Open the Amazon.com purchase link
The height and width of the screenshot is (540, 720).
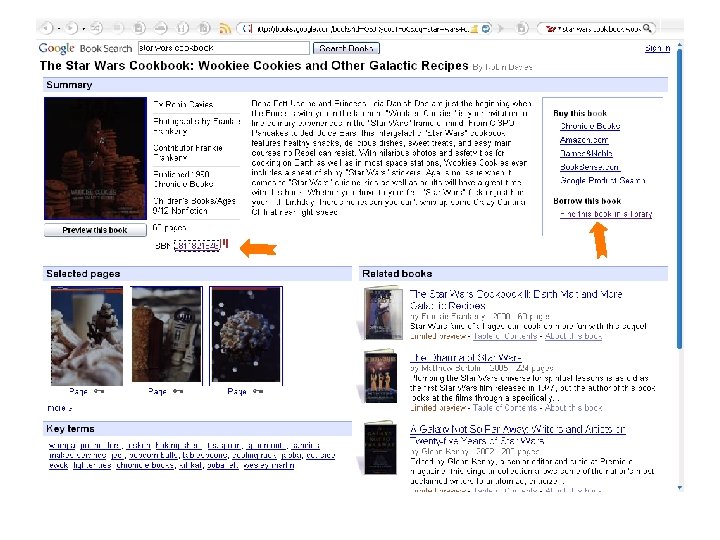(584, 140)
